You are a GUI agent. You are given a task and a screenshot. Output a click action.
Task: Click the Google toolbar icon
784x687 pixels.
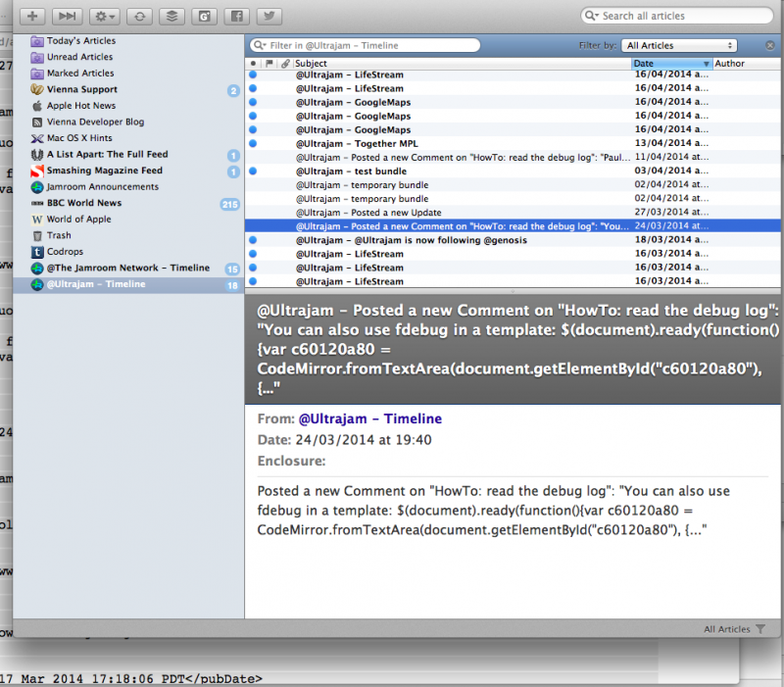pos(204,17)
